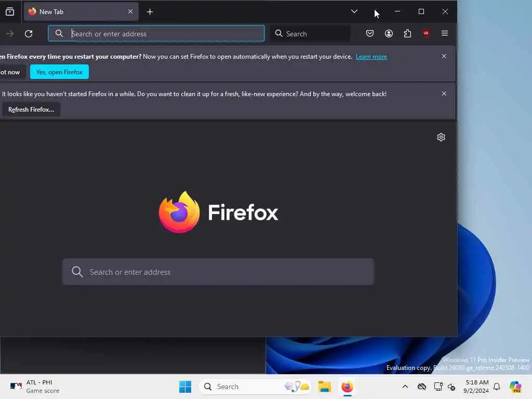Open the ATL - PHI game score widget
Screen dimensions: 532x399
(x=35, y=387)
